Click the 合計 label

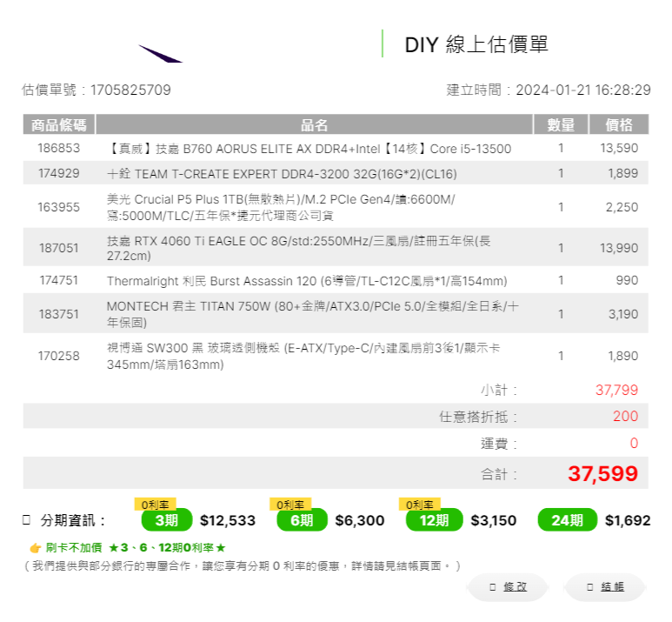click(x=499, y=474)
